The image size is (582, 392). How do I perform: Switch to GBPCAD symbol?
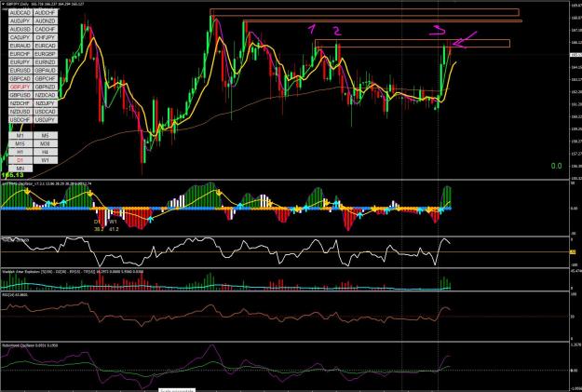(x=20, y=78)
